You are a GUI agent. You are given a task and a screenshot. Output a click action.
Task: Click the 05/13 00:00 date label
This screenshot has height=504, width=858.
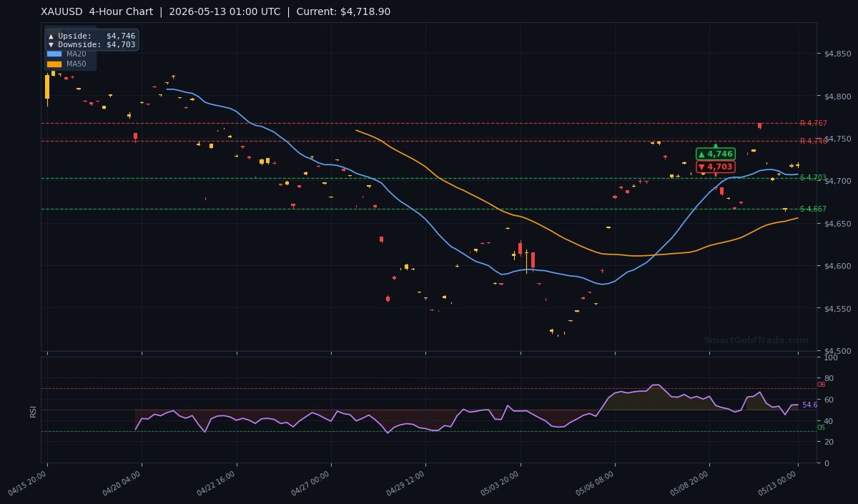(779, 483)
